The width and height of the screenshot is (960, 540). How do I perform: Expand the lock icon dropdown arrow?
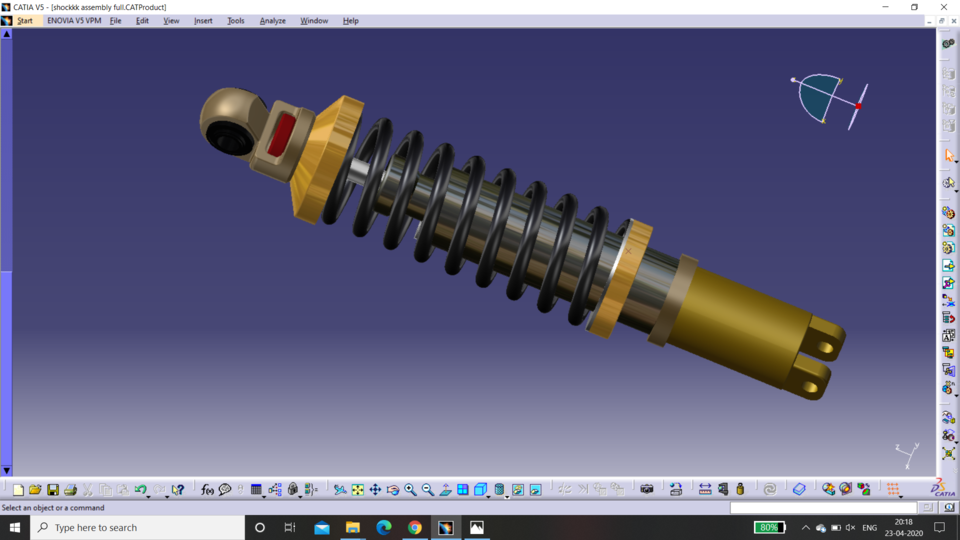[300, 496]
